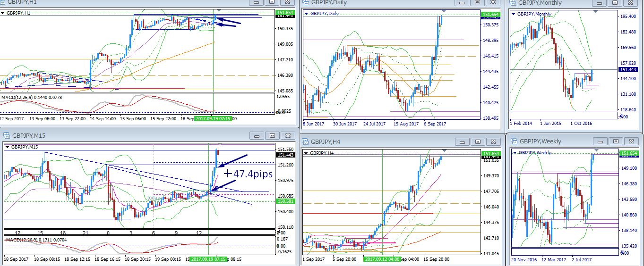Viewport: 644px width, 266px height.
Task: Expand the GBPJPY,M15 chart label dropdown triangle
Action: click(x=7, y=147)
